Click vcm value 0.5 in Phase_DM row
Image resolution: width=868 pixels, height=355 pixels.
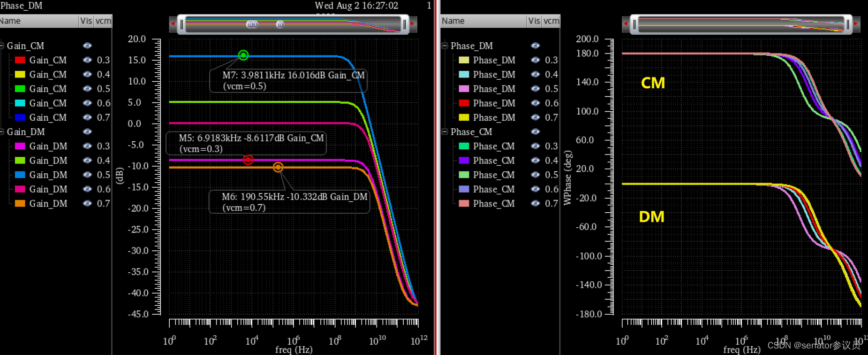point(551,89)
